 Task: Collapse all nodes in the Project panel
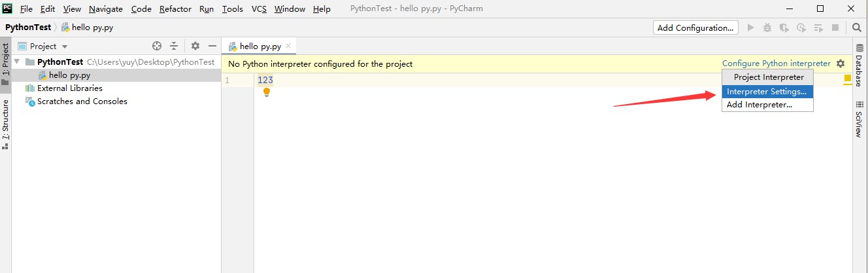(174, 46)
